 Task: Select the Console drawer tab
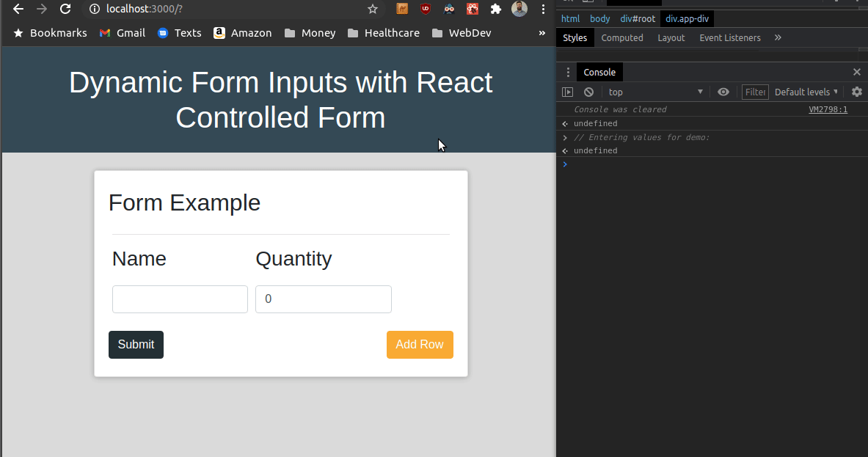point(599,73)
